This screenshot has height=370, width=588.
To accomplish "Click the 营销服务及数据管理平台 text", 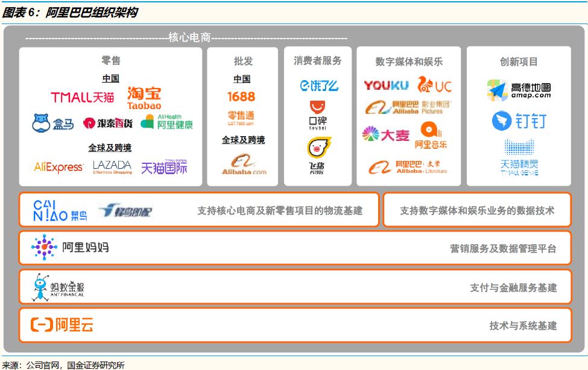I will [x=503, y=248].
